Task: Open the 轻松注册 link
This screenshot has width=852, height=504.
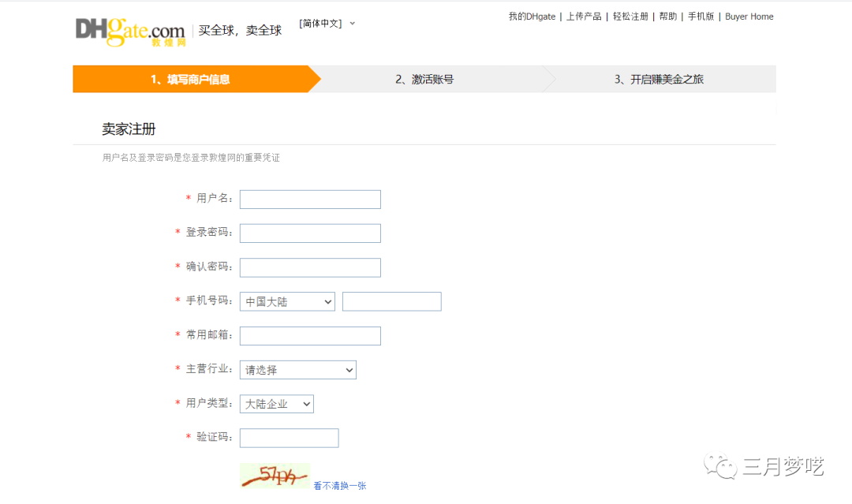Action: pos(630,17)
